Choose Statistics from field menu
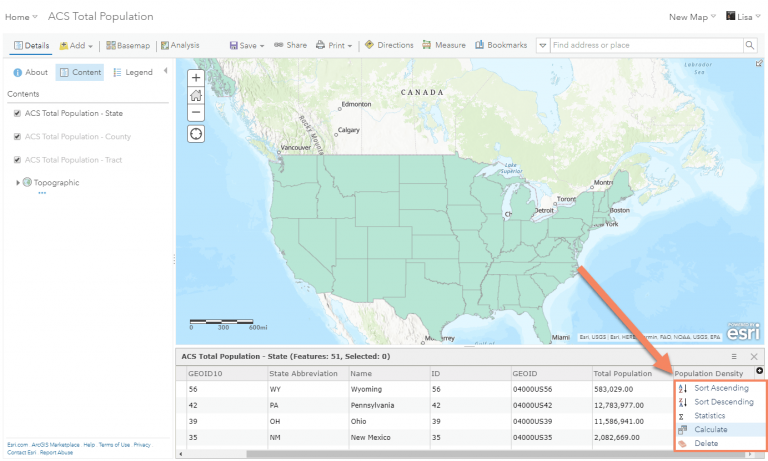 (720, 415)
